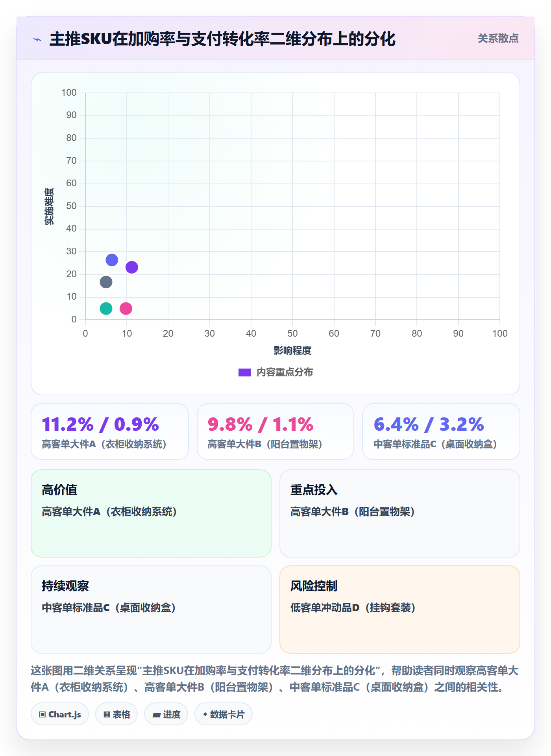The height and width of the screenshot is (756, 551).
Task: Open the 9.8% / 1.1% data card
Action: pos(275,431)
